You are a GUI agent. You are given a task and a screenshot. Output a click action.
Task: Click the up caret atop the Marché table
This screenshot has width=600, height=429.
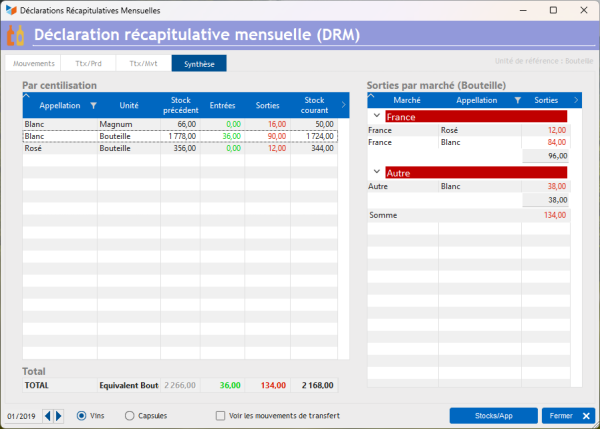[371, 95]
